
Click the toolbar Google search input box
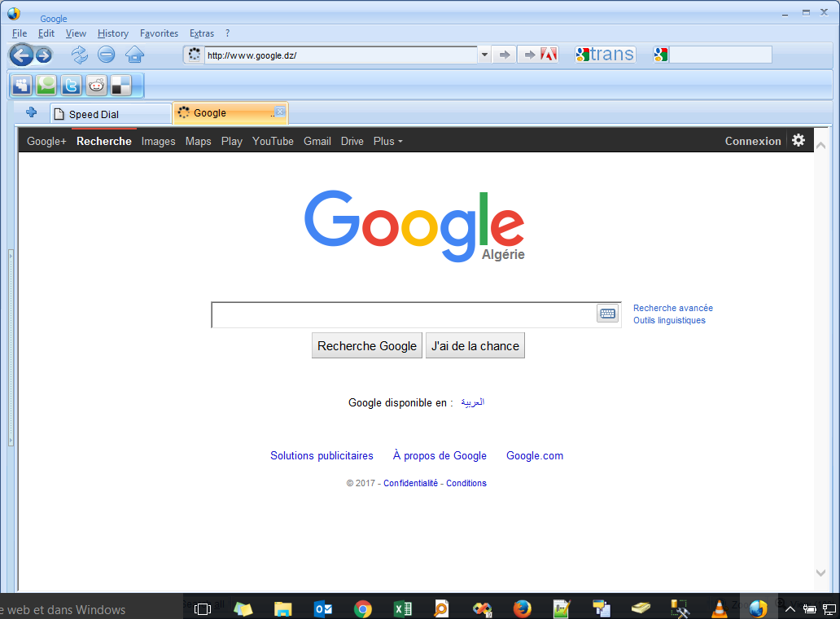(x=720, y=55)
